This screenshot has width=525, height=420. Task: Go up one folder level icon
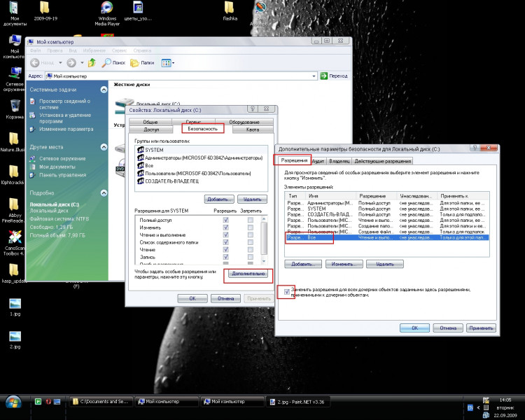[92, 62]
